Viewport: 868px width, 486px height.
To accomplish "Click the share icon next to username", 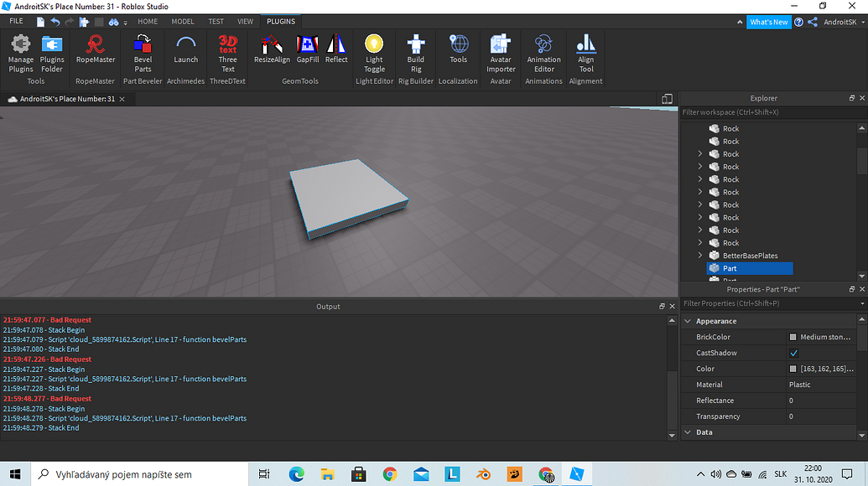I will pyautogui.click(x=813, y=22).
